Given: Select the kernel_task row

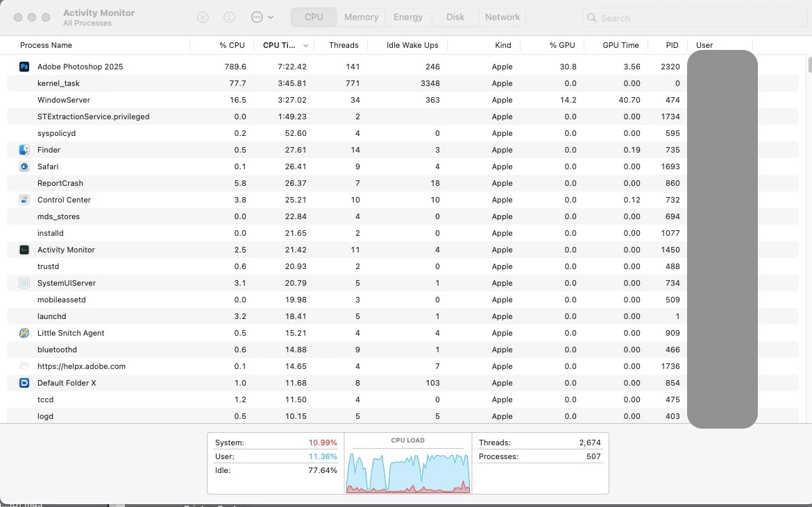Looking at the screenshot, I should (403, 83).
